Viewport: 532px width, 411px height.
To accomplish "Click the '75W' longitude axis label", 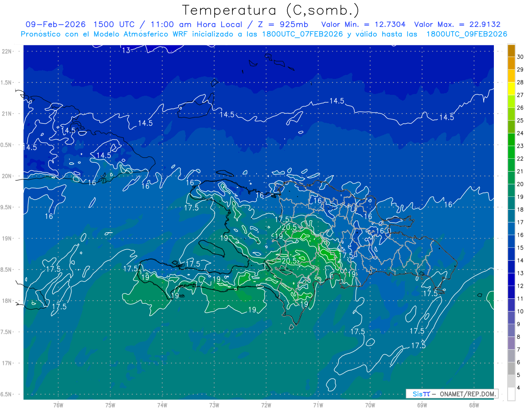I will tap(110, 405).
